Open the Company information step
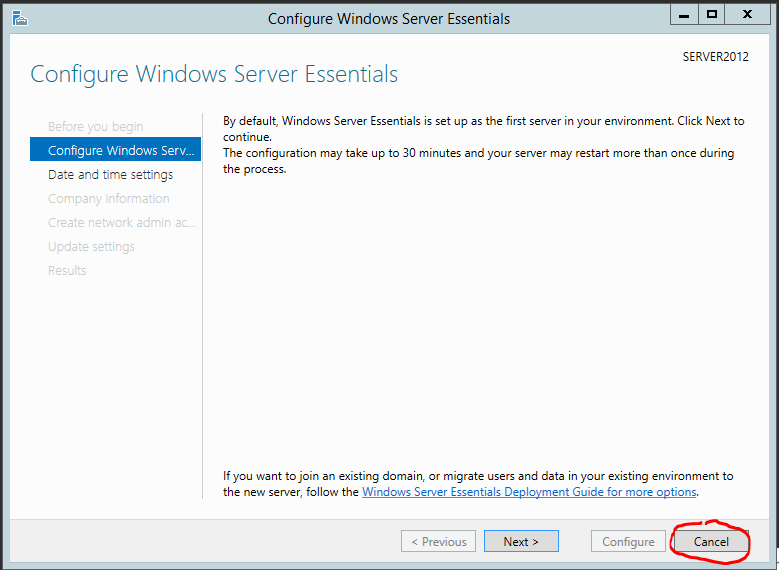The width and height of the screenshot is (779, 570). click(x=108, y=198)
